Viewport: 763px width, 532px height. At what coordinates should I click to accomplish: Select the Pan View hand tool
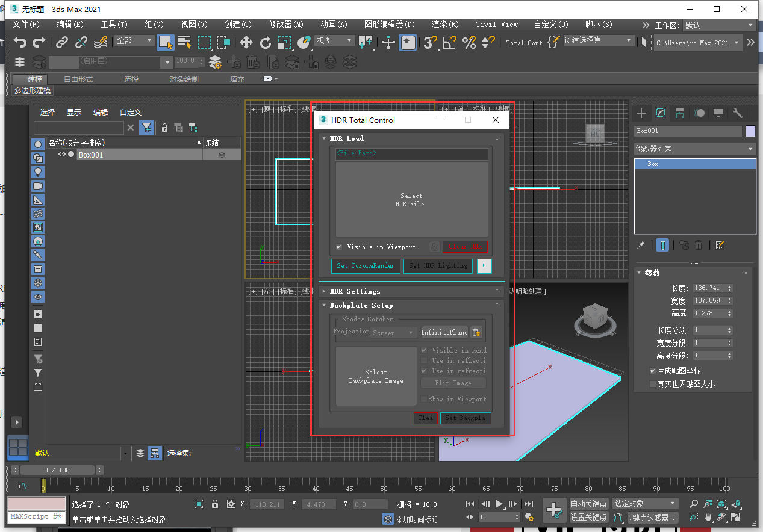(708, 517)
